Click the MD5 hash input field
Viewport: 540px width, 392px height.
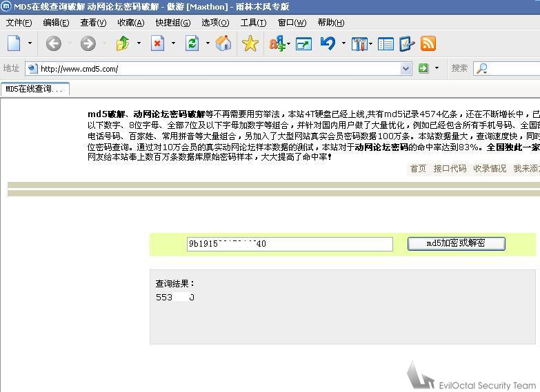[x=290, y=244]
